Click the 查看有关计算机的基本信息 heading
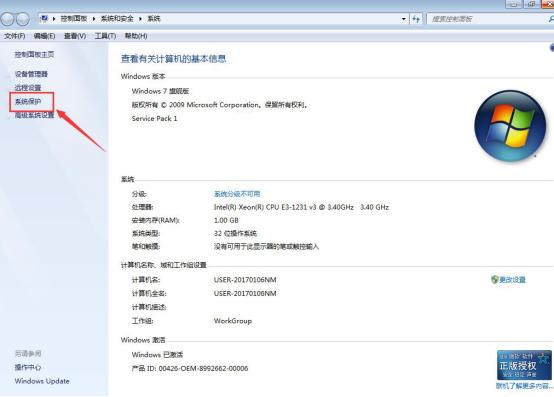Image resolution: width=554 pixels, height=397 pixels. (x=173, y=59)
